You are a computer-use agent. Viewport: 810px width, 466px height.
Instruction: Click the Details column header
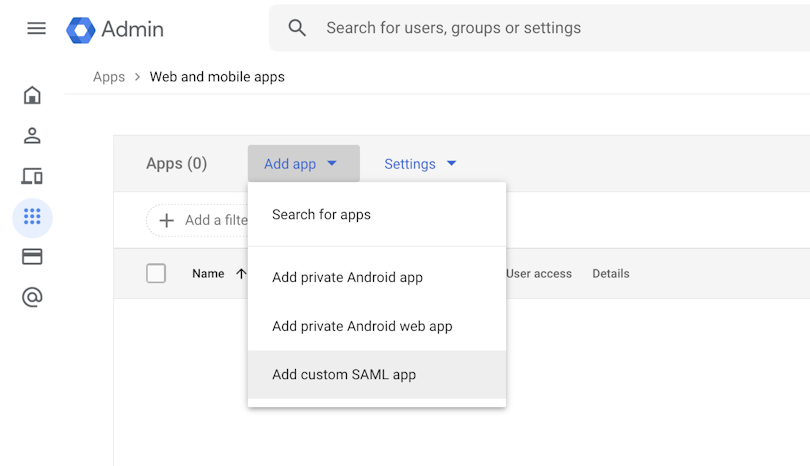point(611,274)
